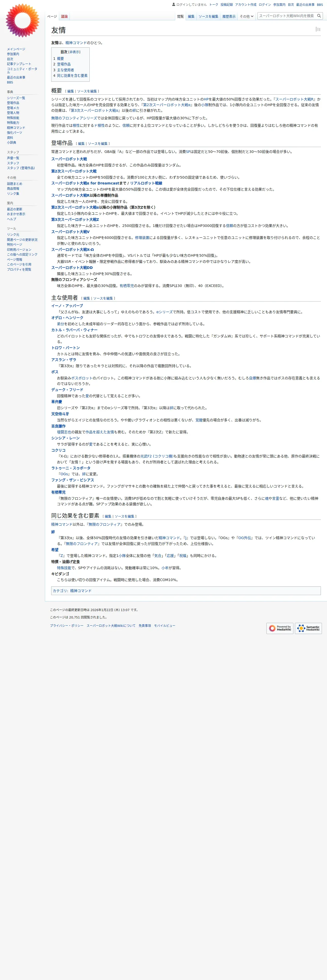The image size is (327, 980).
Task: Hide the table of contents via 非表示
Action: [x=74, y=52]
